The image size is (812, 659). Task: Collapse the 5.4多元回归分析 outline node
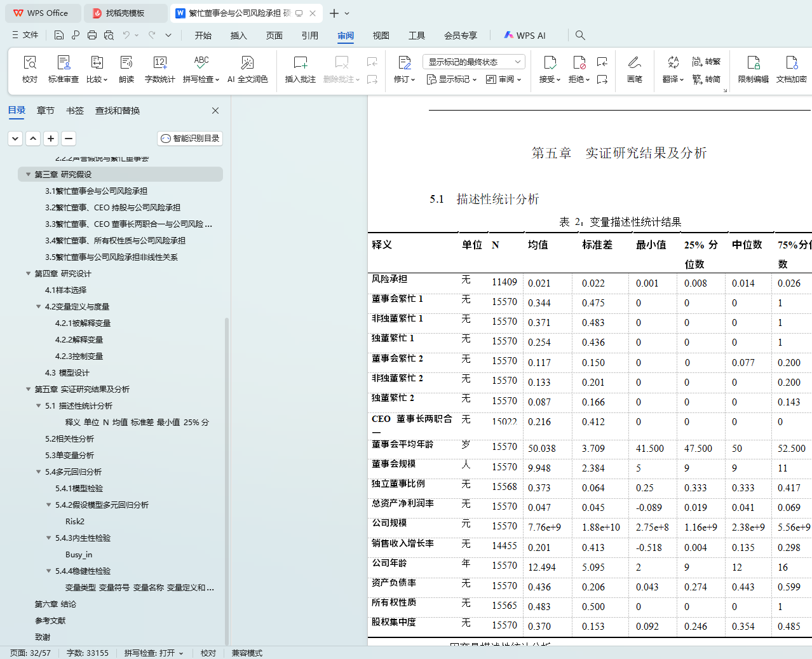coord(38,472)
